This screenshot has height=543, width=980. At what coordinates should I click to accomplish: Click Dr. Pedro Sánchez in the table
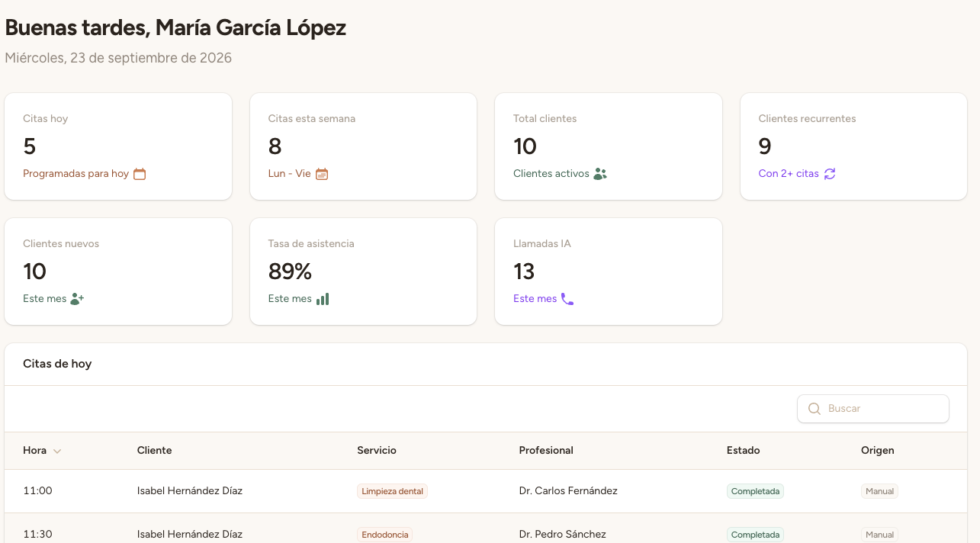click(563, 535)
